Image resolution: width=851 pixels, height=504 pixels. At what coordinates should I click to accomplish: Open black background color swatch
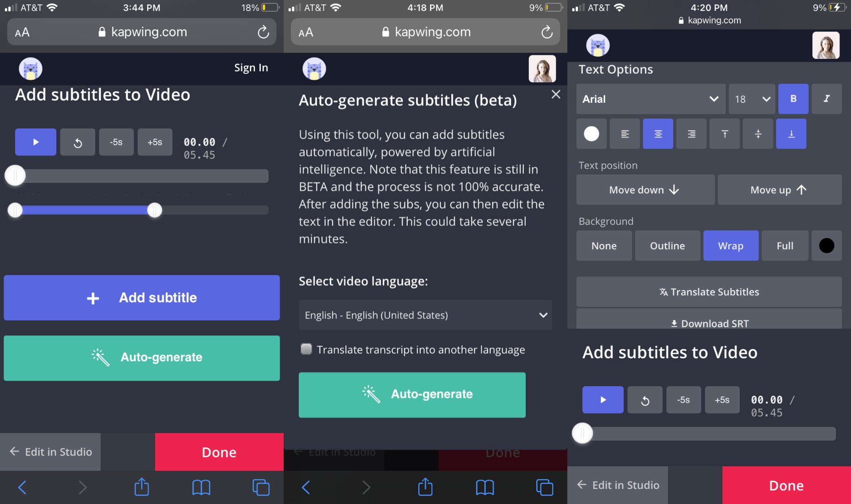[x=826, y=246]
